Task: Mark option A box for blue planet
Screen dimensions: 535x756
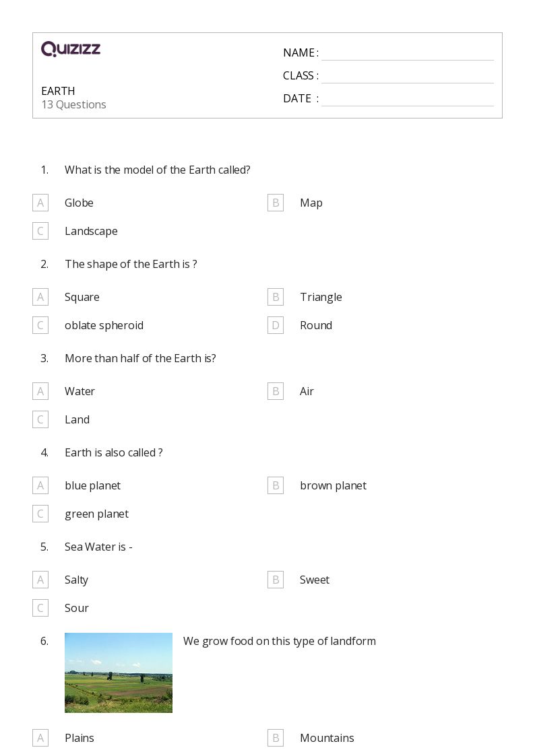Action: [40, 485]
